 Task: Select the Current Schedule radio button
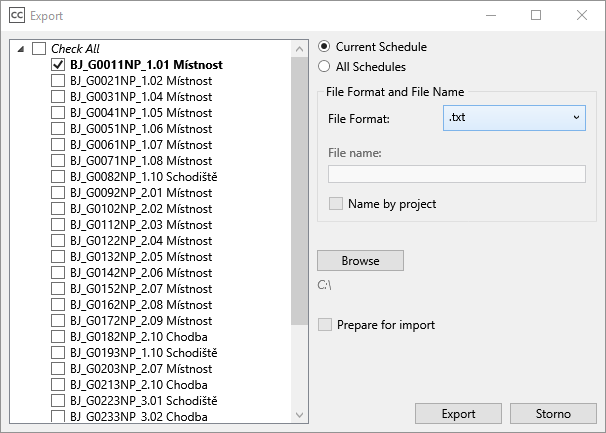[324, 47]
